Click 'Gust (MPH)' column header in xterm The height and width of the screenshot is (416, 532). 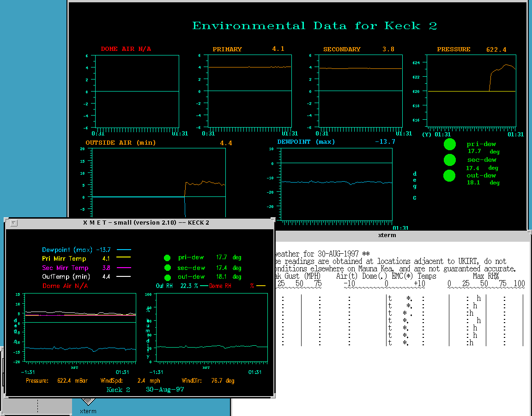[x=302, y=276]
